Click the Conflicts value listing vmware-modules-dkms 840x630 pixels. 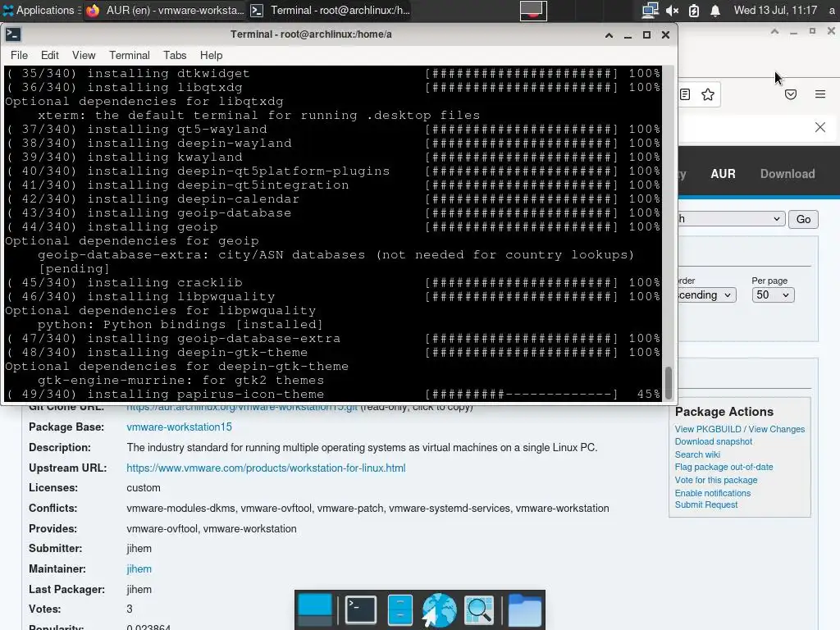point(367,508)
